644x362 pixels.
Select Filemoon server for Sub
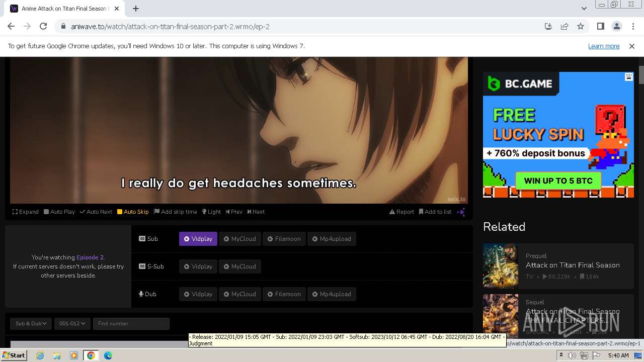(x=284, y=239)
